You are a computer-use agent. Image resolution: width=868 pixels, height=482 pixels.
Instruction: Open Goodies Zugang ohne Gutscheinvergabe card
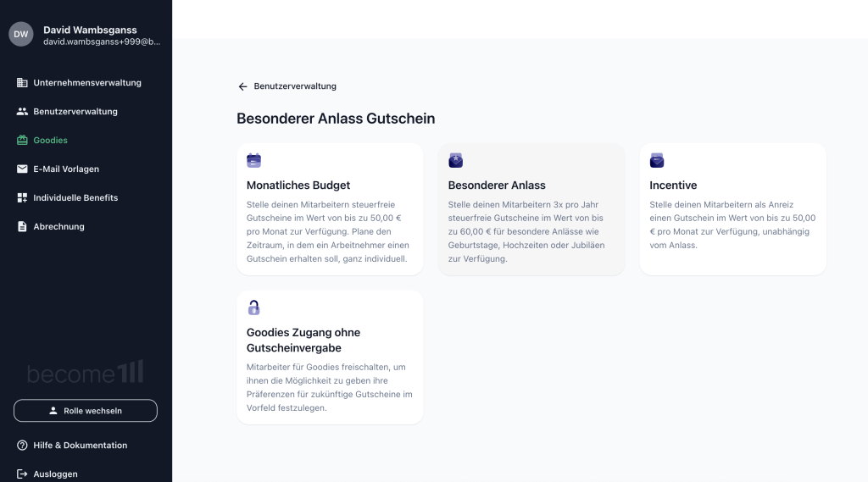pos(330,357)
